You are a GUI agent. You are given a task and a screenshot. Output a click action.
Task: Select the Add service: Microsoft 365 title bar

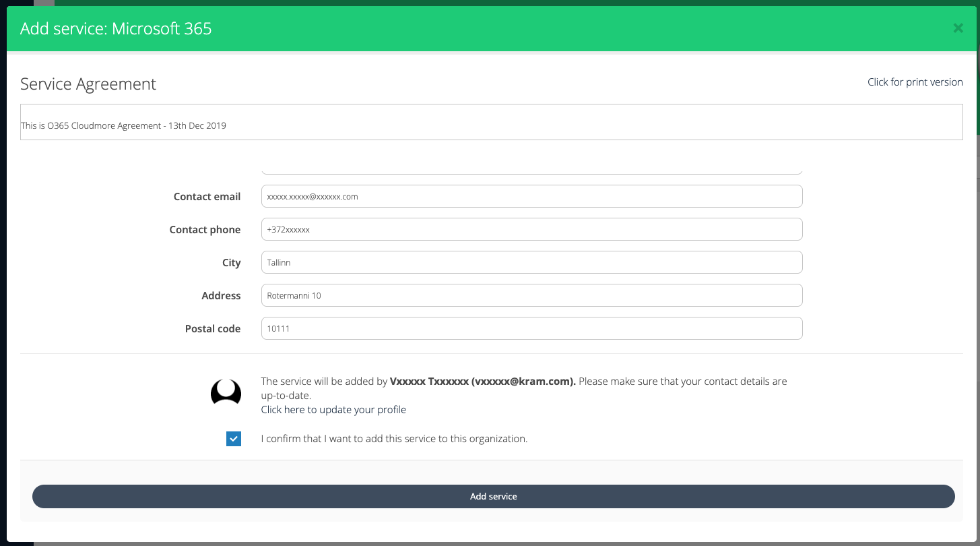pos(115,28)
